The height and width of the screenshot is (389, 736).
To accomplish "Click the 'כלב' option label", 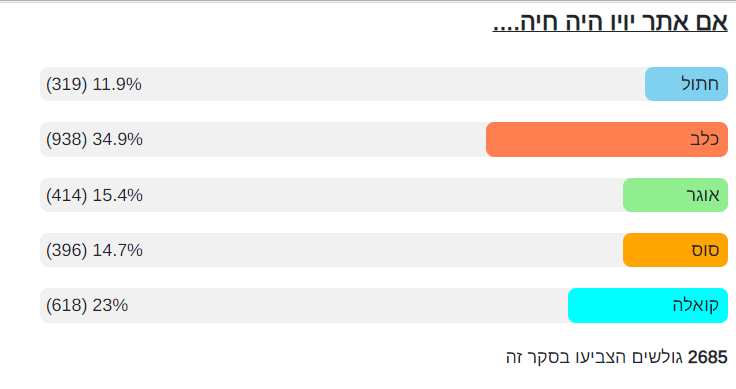I will click(x=705, y=139).
